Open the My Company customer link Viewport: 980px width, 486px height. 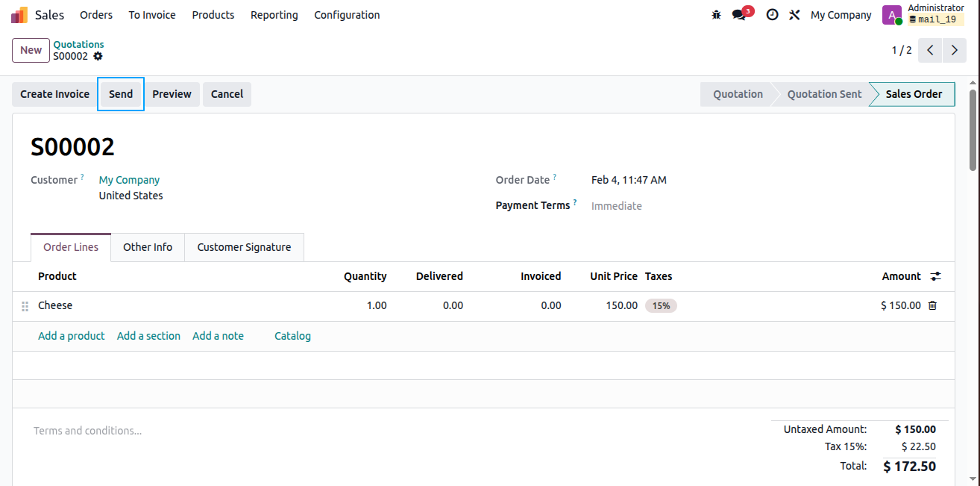(x=129, y=180)
